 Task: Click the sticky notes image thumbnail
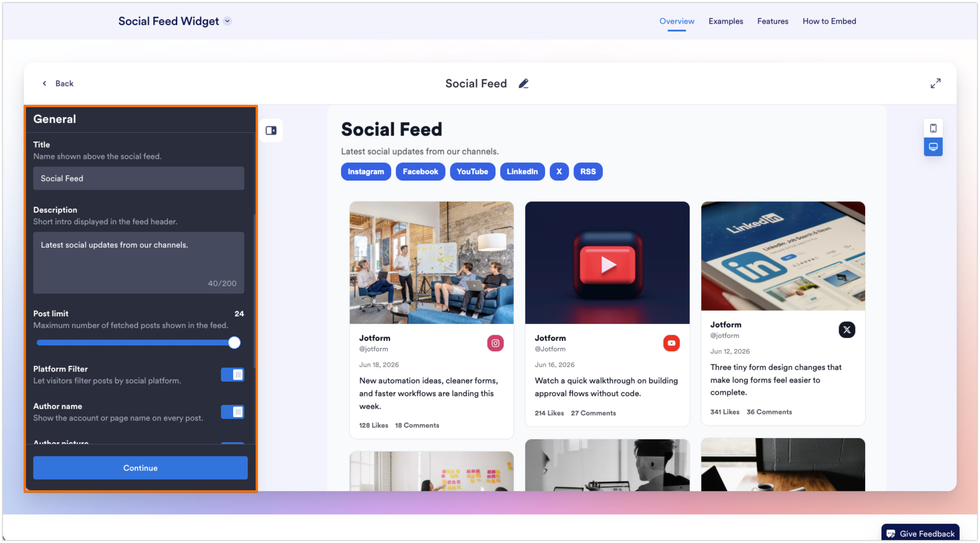click(x=431, y=471)
